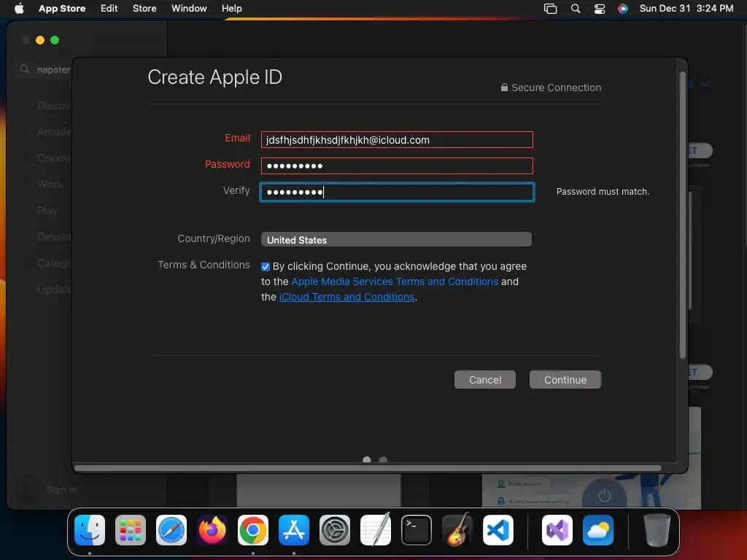Click the Cancel button
Viewport: 747px width, 560px height.
click(x=485, y=379)
